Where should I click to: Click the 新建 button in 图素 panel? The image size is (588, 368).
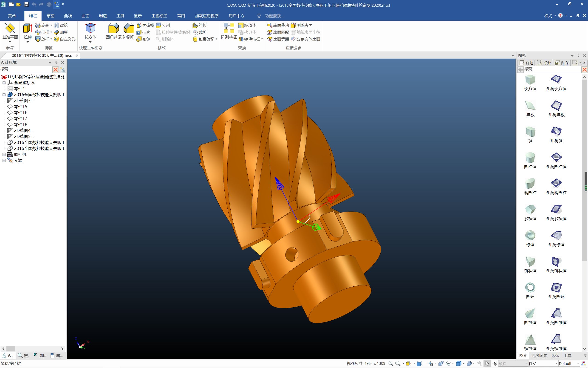[x=526, y=63]
